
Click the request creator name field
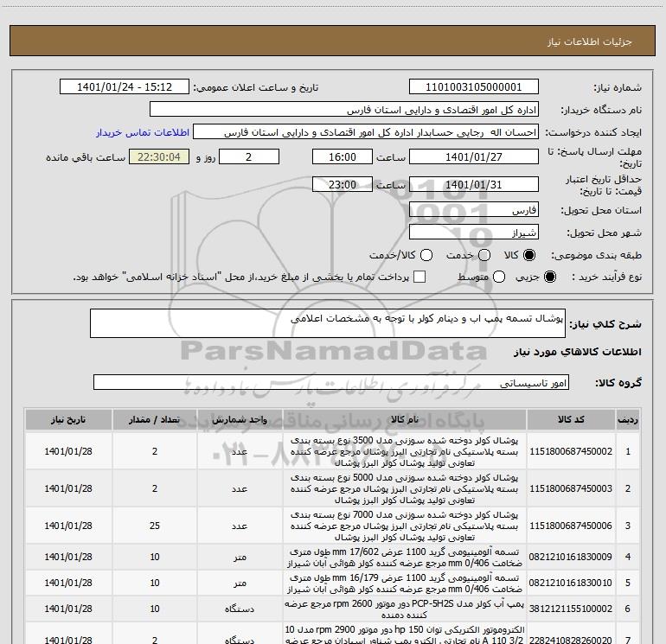[366, 132]
